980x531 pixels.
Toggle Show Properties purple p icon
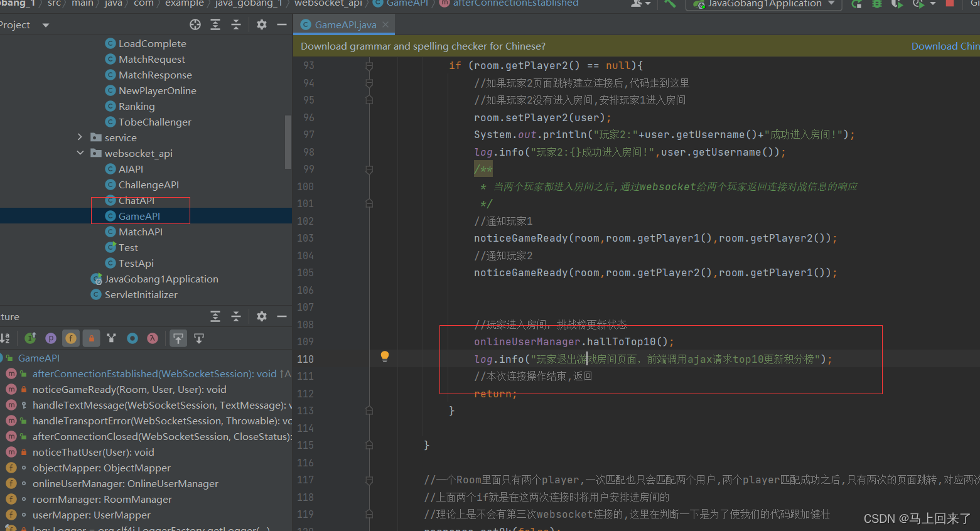click(51, 338)
